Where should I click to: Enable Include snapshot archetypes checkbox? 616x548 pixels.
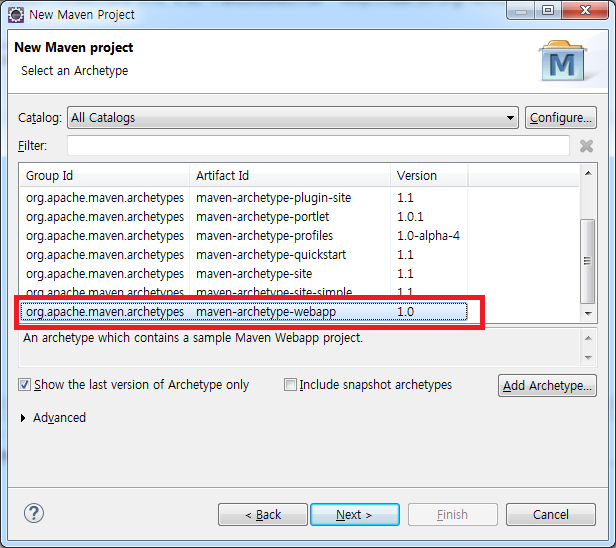point(290,385)
